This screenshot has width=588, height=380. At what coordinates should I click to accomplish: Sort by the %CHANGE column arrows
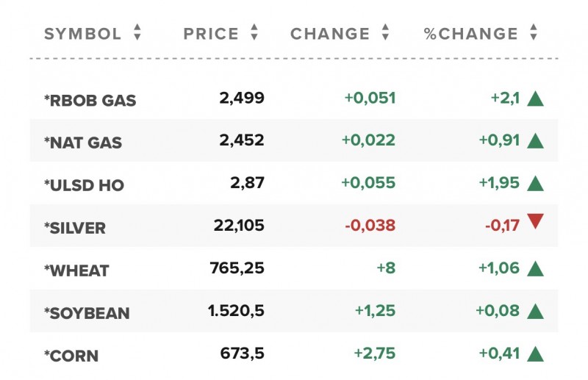(x=534, y=33)
